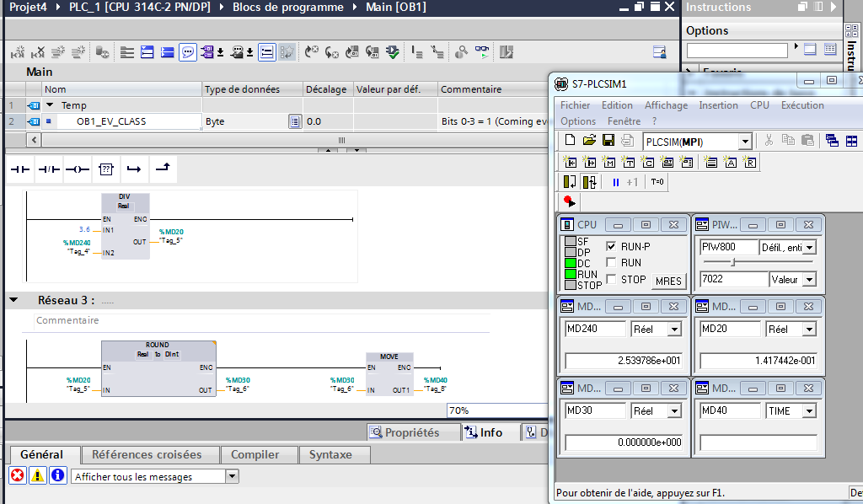Toggle the RUN-P checkbox

(x=612, y=247)
